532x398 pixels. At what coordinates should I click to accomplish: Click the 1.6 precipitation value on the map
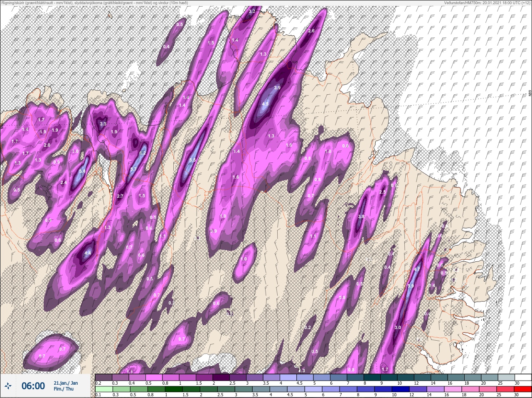click(236, 177)
